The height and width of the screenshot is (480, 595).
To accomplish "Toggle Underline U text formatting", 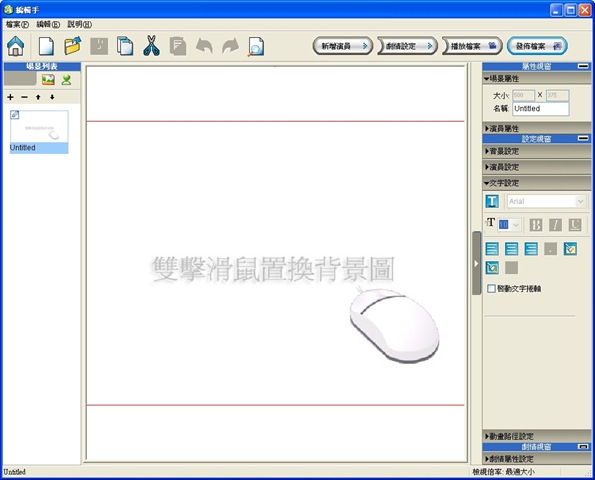I will coord(575,225).
